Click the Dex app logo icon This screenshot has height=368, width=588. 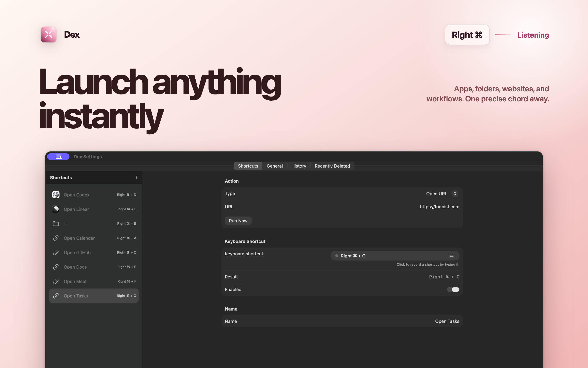[49, 34]
